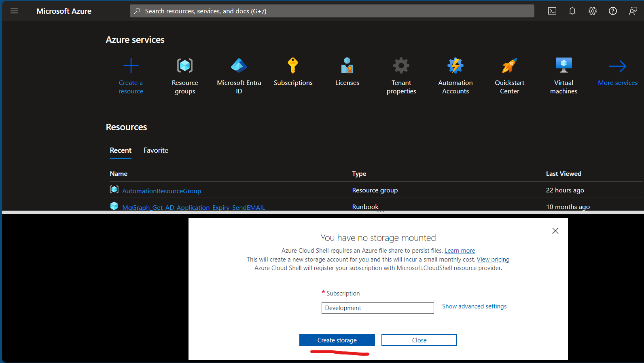The width and height of the screenshot is (644, 363).
Task: Open Microsoft Entra ID service
Action: click(239, 65)
